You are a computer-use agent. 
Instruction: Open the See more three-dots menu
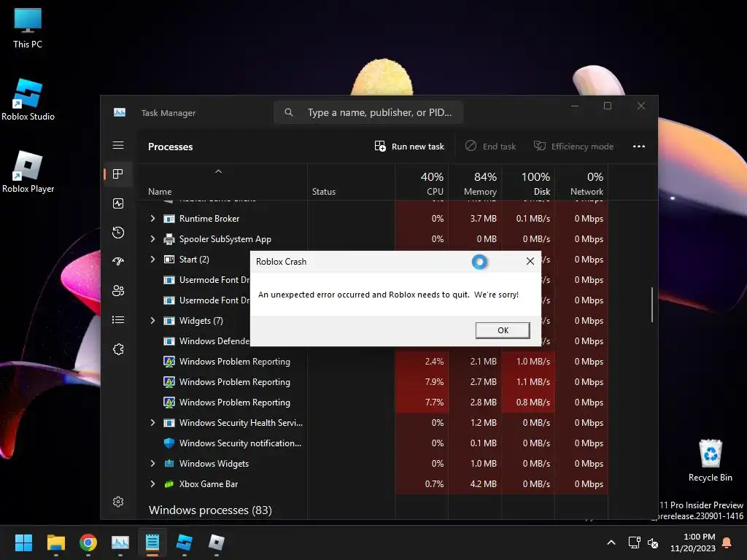tap(639, 146)
